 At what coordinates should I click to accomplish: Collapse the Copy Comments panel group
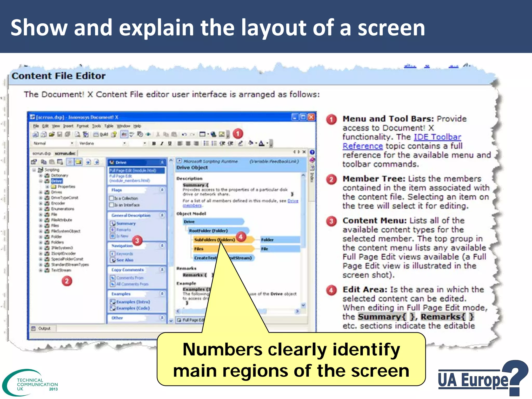pos(162,270)
